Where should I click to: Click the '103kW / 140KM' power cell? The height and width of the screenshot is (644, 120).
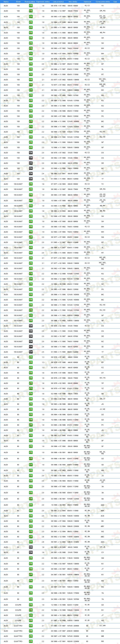(x=73, y=516)
